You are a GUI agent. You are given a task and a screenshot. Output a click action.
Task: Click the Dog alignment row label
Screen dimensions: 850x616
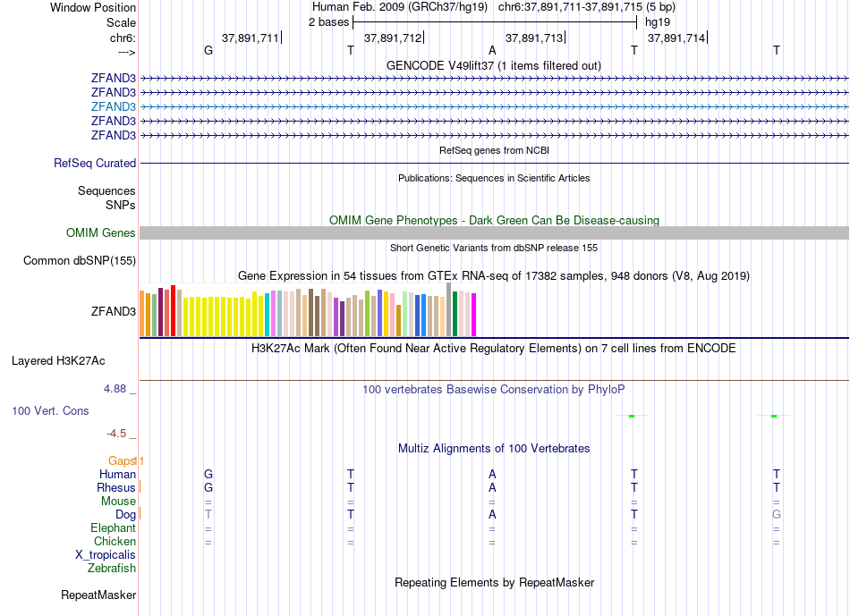(x=125, y=515)
